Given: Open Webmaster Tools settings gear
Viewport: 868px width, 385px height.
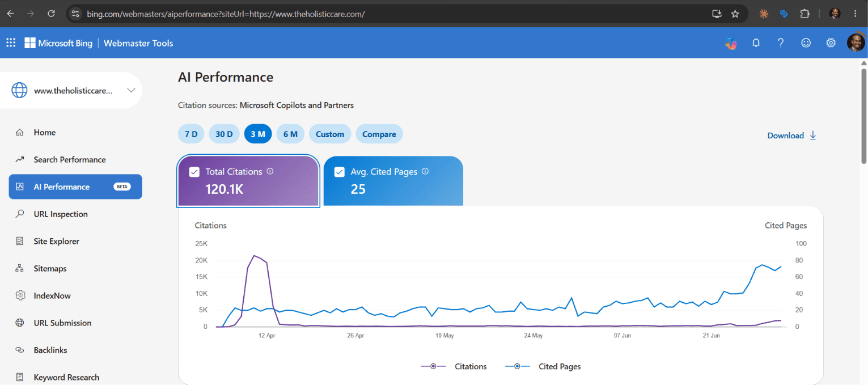Looking at the screenshot, I should tap(831, 43).
